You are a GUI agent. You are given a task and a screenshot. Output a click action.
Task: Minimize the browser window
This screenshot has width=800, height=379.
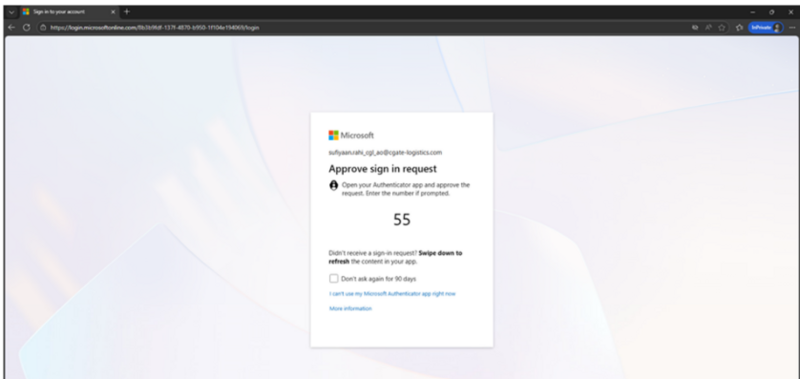753,12
